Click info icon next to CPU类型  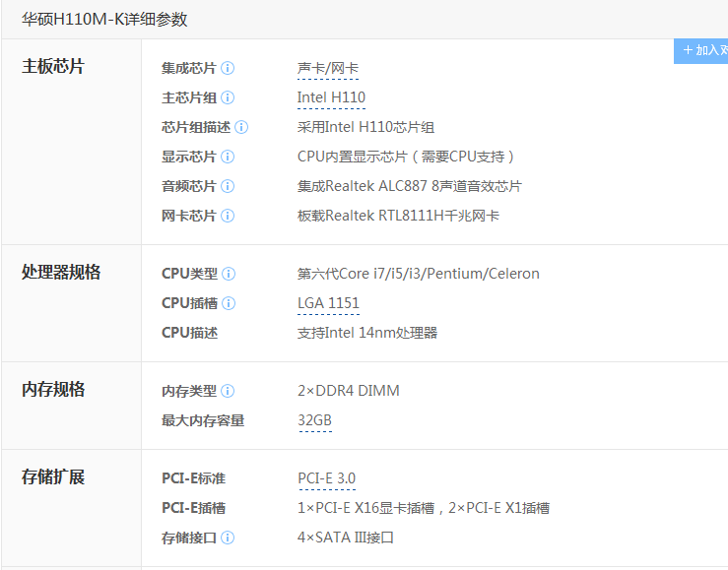point(229,274)
